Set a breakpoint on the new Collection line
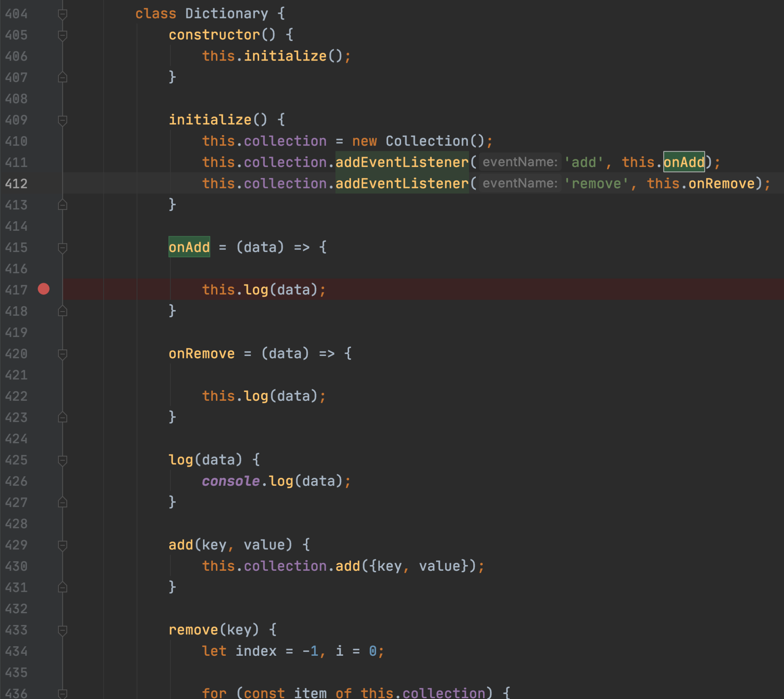This screenshot has width=784, height=699. 43,141
